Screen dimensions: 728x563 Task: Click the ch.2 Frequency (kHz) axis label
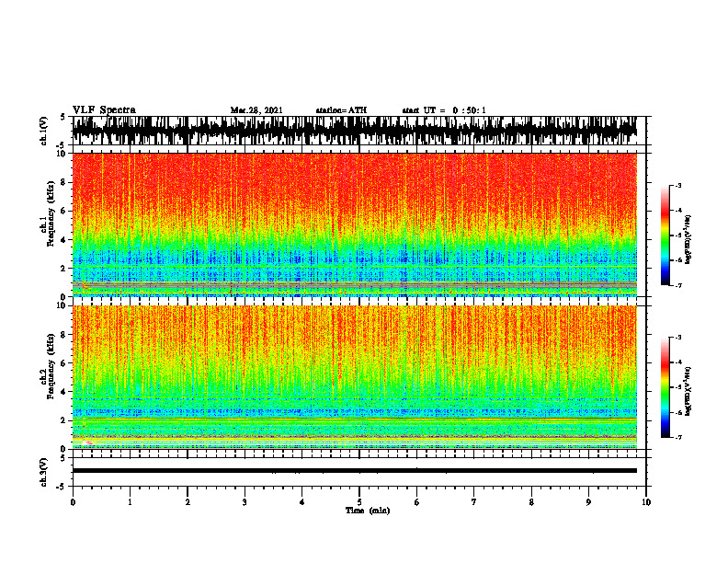click(51, 366)
